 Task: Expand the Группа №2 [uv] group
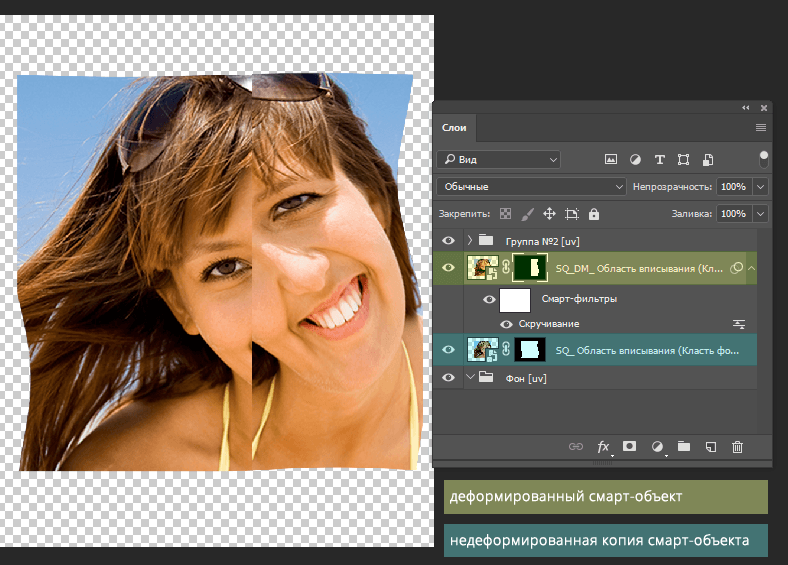pos(470,241)
